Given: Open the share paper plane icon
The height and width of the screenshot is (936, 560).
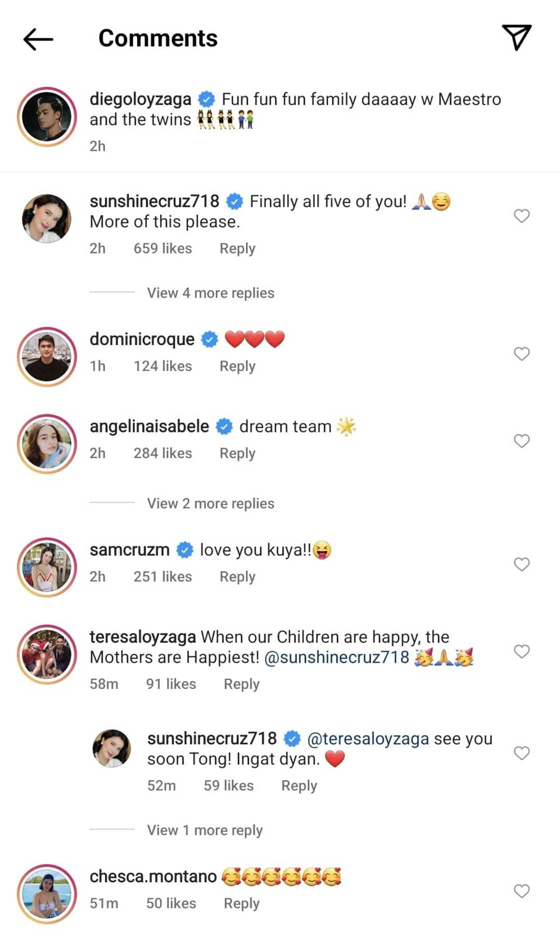Looking at the screenshot, I should pos(516,37).
